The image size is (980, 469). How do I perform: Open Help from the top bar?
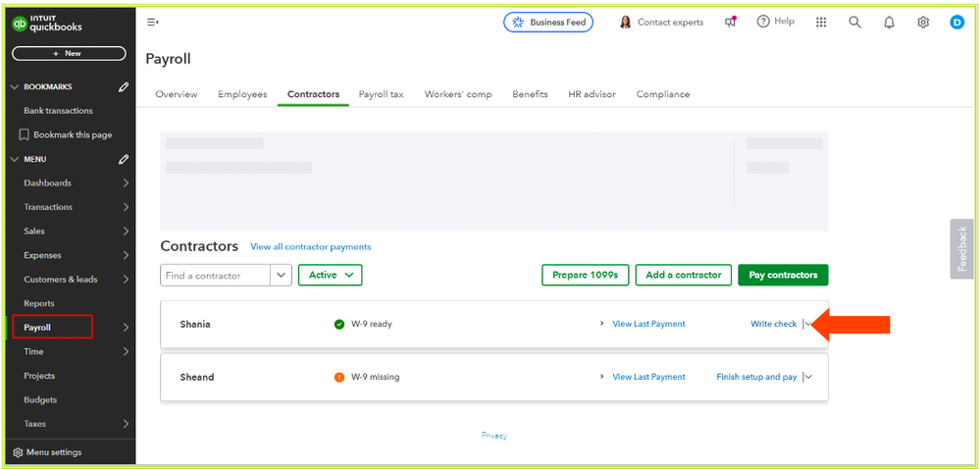(776, 22)
